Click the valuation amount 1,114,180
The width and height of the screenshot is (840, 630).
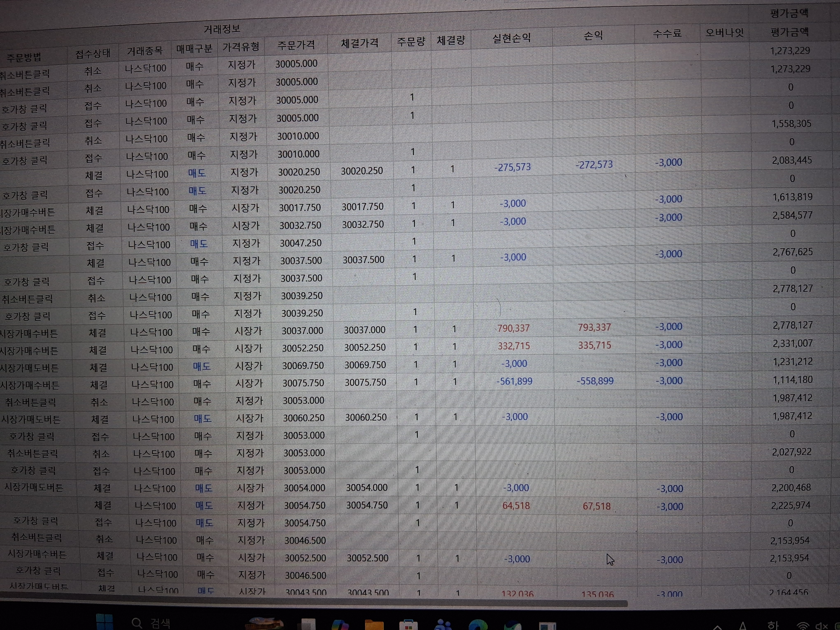click(x=793, y=380)
